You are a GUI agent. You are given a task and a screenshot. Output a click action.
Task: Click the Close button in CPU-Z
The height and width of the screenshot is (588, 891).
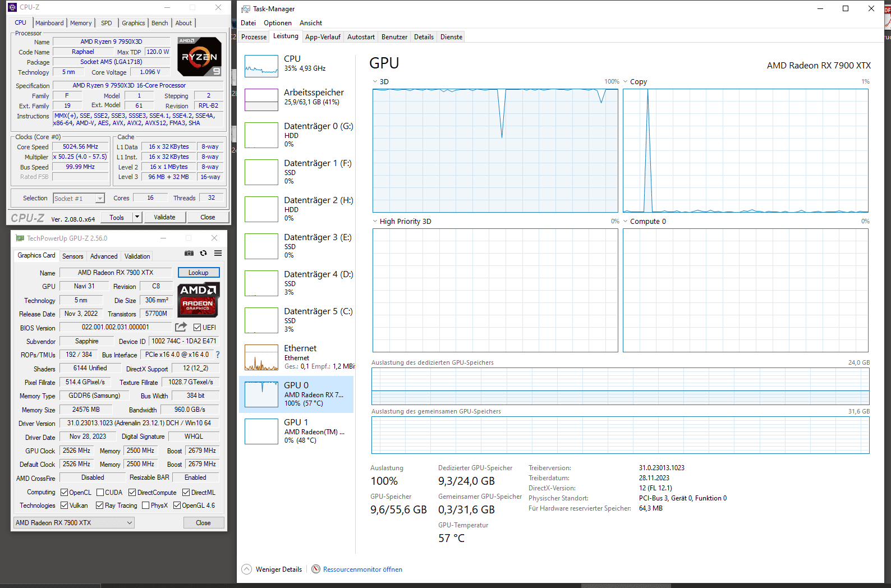[208, 217]
